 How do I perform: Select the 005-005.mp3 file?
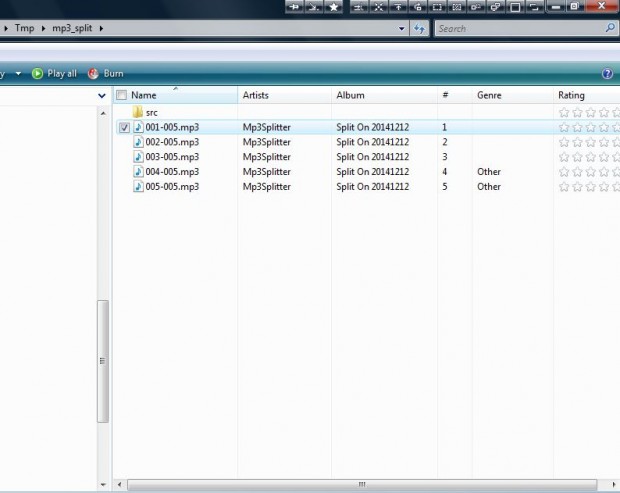click(x=172, y=187)
